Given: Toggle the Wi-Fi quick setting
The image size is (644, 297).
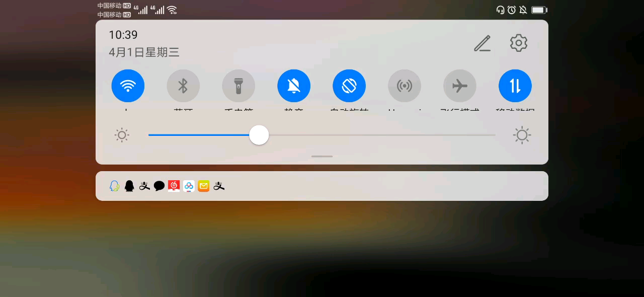Looking at the screenshot, I should click(128, 86).
